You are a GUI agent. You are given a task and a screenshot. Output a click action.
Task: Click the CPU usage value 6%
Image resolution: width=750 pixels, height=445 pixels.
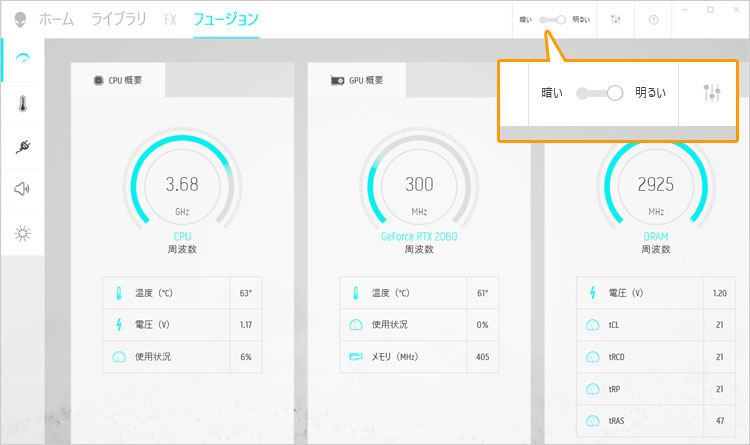[246, 357]
